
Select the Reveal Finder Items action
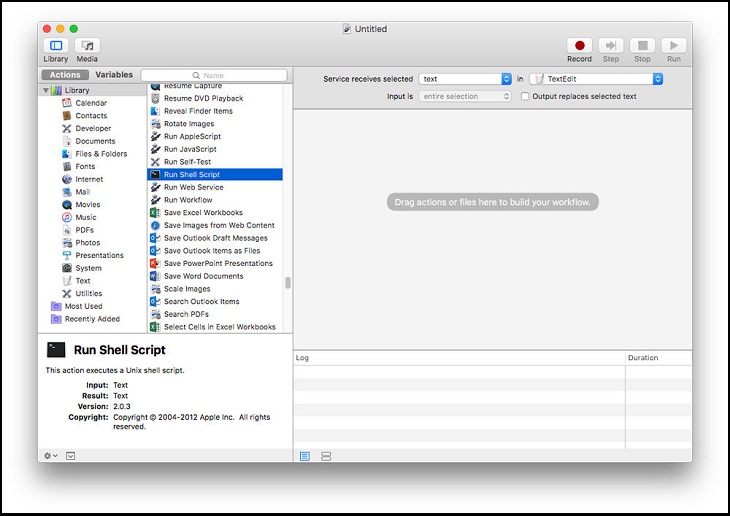tap(215, 111)
